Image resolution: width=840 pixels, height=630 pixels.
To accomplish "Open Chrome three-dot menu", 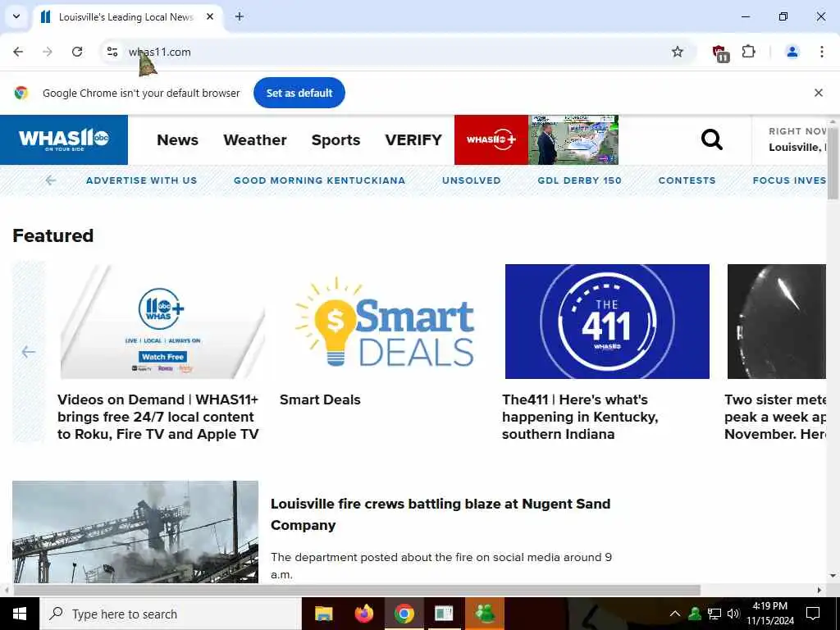I will click(x=821, y=52).
